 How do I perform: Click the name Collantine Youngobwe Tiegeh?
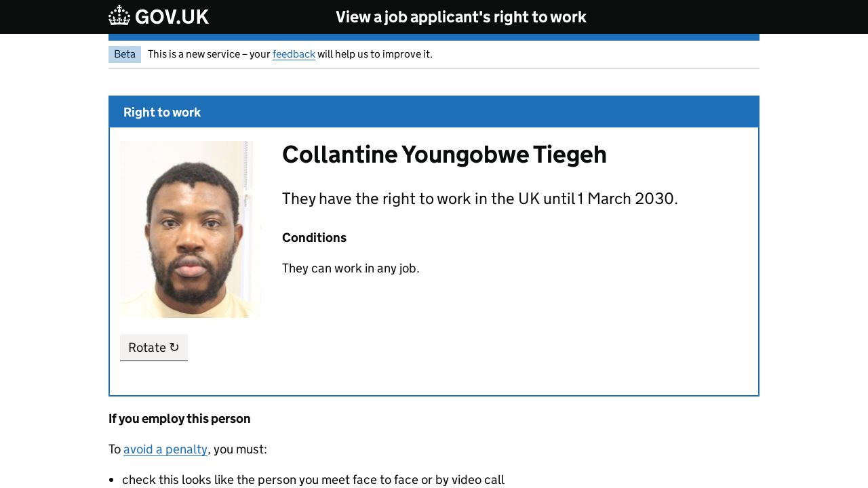[444, 155]
